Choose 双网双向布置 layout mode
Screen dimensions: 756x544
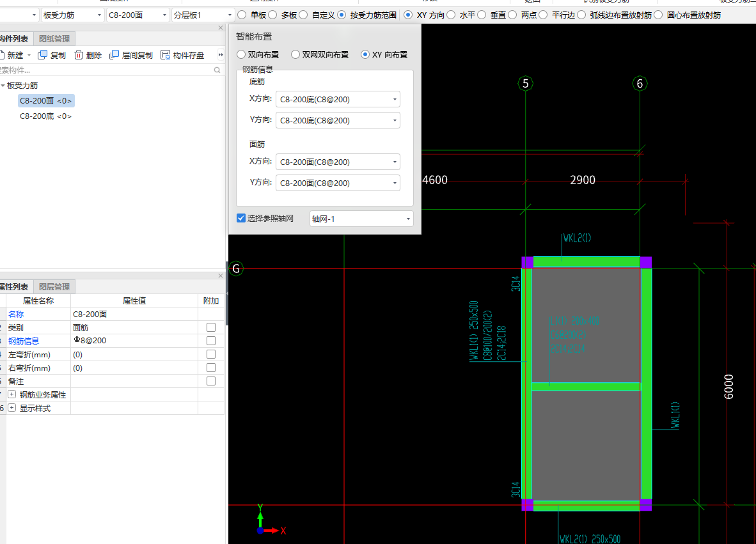pyautogui.click(x=295, y=54)
